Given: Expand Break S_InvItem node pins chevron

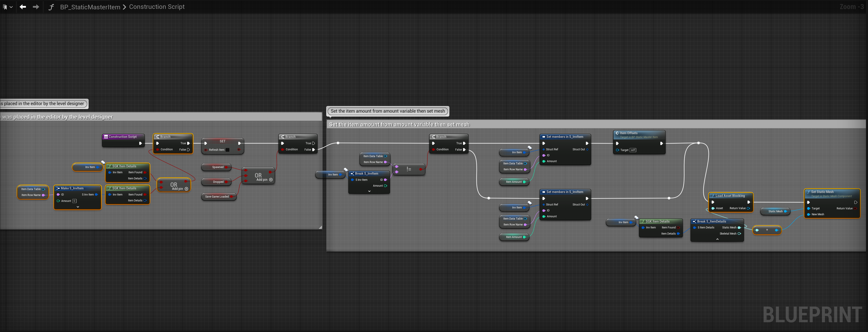Looking at the screenshot, I should 369,191.
